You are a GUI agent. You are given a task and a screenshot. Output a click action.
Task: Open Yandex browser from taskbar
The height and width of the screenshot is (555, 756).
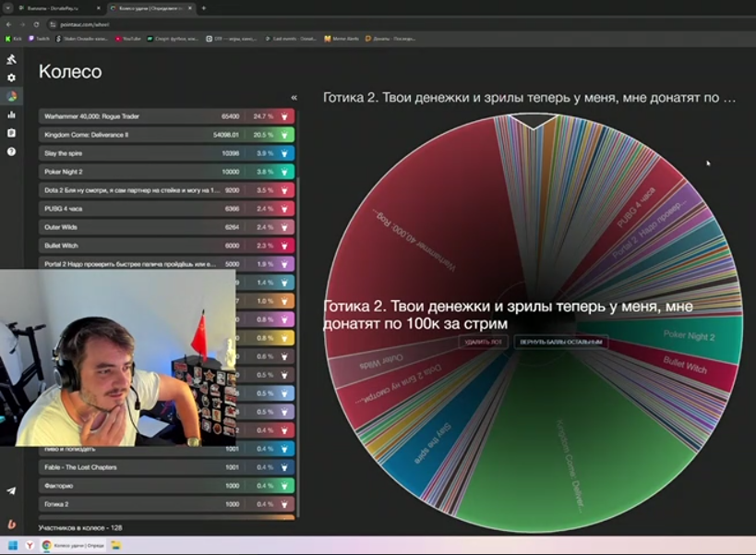click(30, 546)
